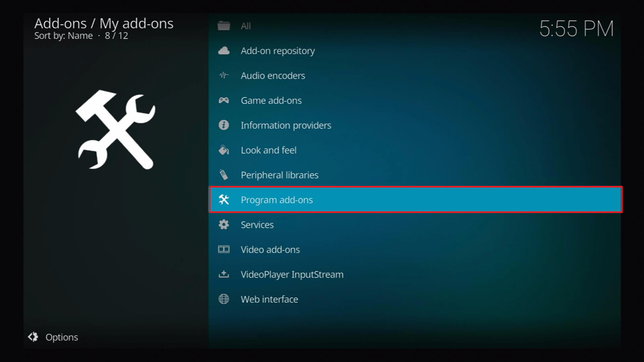Select the Services list entry

416,224
